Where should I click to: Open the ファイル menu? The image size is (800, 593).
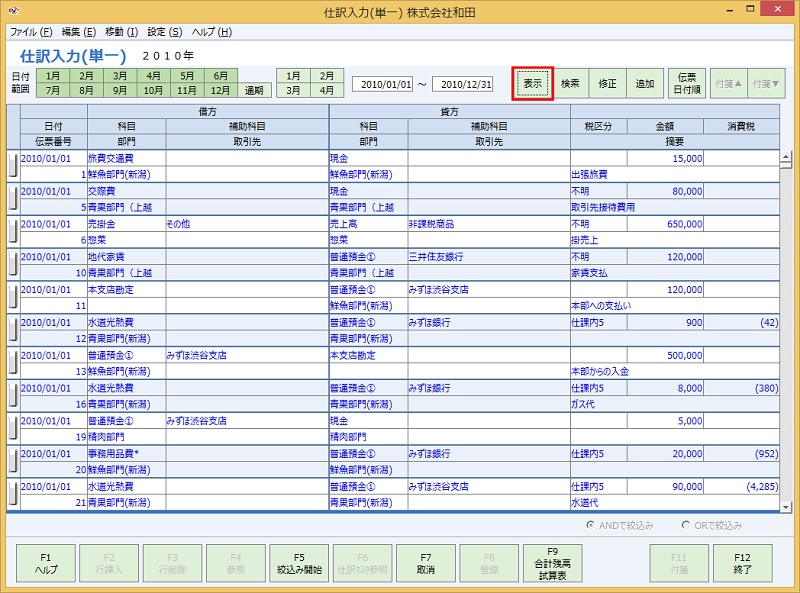(x=30, y=31)
